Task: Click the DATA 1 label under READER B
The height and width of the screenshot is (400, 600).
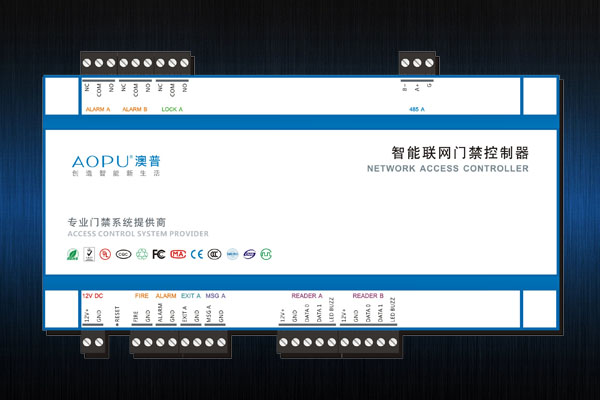Action: pos(380,313)
